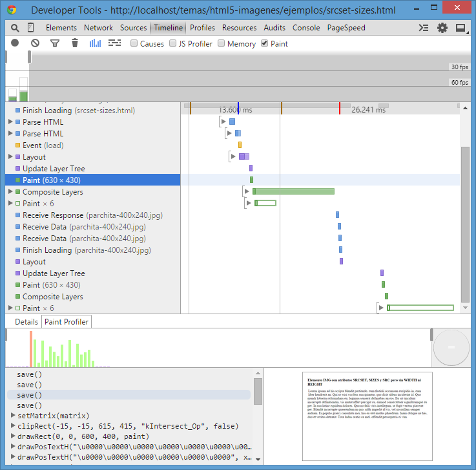Open the Network panel tab
The width and height of the screenshot is (476, 470).
(x=98, y=28)
